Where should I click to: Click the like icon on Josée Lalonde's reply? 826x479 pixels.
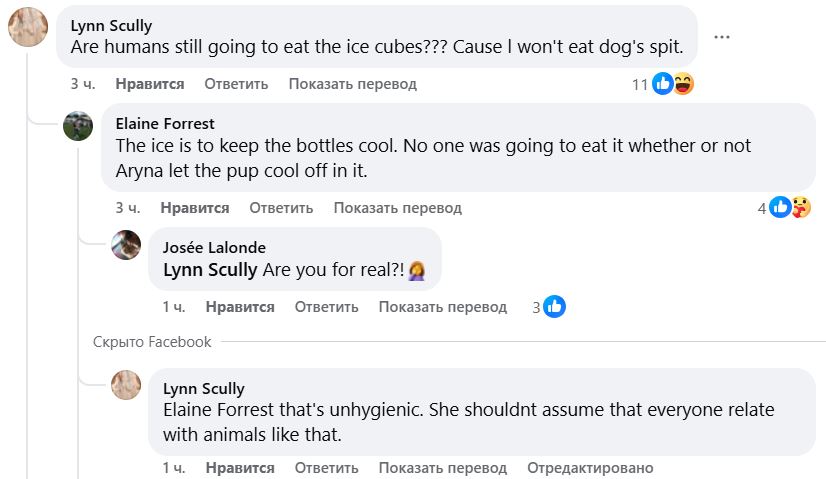554,307
